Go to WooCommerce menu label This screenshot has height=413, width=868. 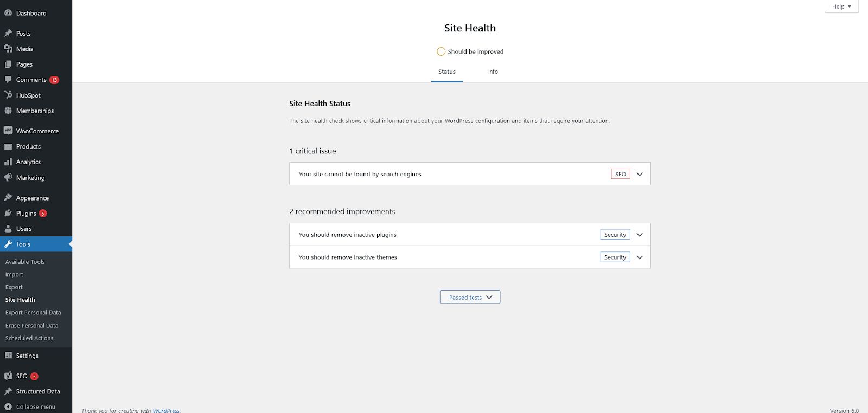(37, 131)
